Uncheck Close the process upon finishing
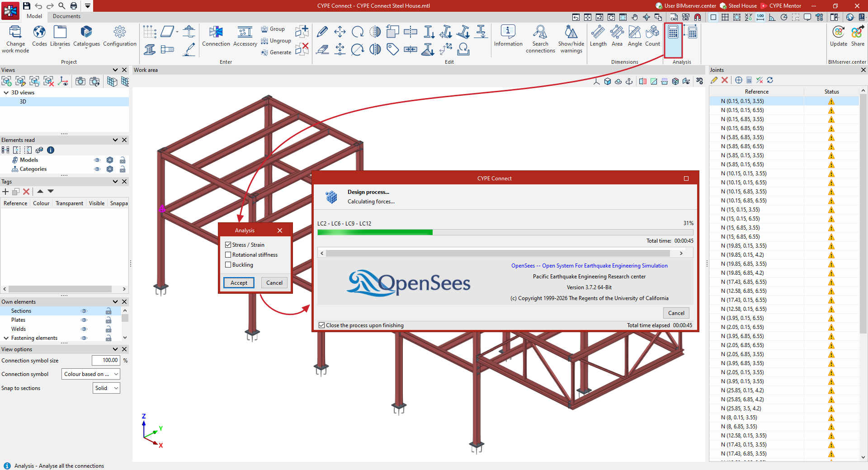868x470 pixels. coord(322,325)
